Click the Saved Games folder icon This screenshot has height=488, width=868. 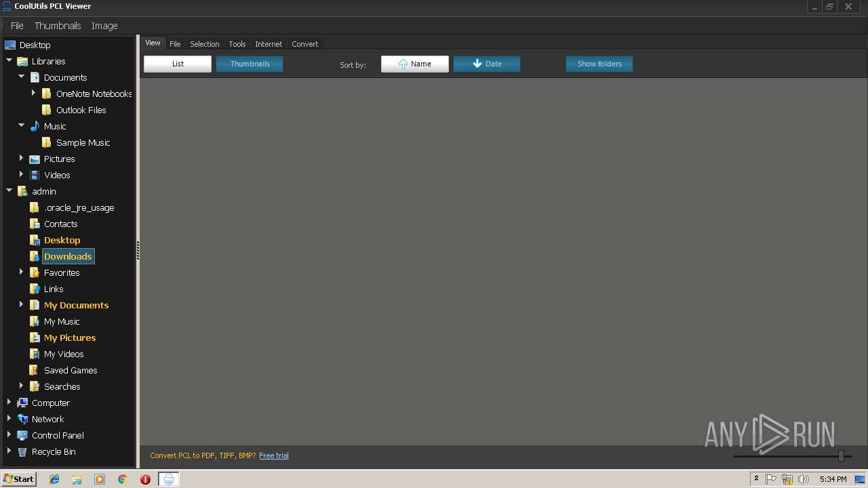(35, 370)
